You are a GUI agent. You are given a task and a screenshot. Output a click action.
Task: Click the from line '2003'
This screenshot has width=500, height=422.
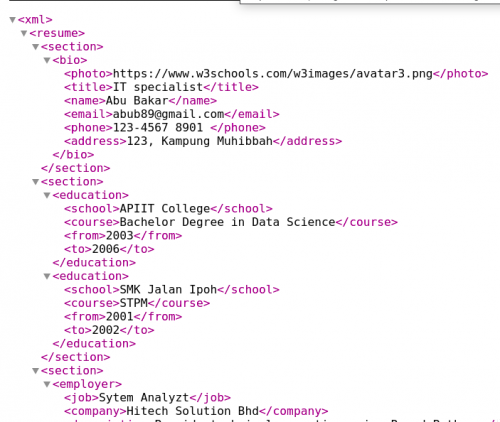123,236
